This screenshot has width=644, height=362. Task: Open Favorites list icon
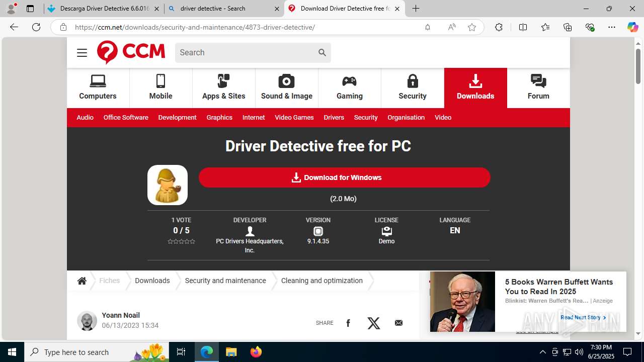[x=545, y=27]
